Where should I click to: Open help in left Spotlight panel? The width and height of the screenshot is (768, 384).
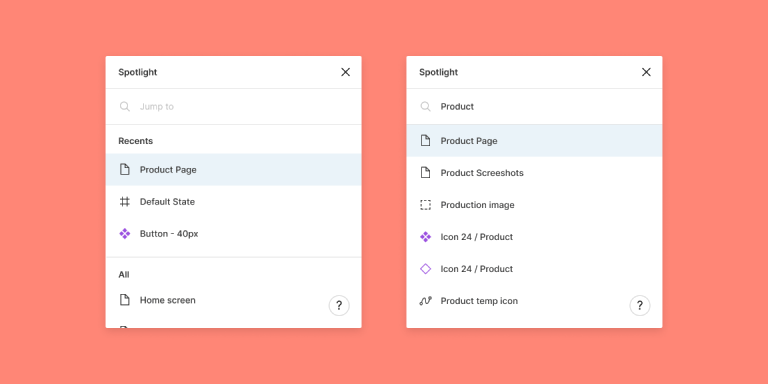(339, 306)
